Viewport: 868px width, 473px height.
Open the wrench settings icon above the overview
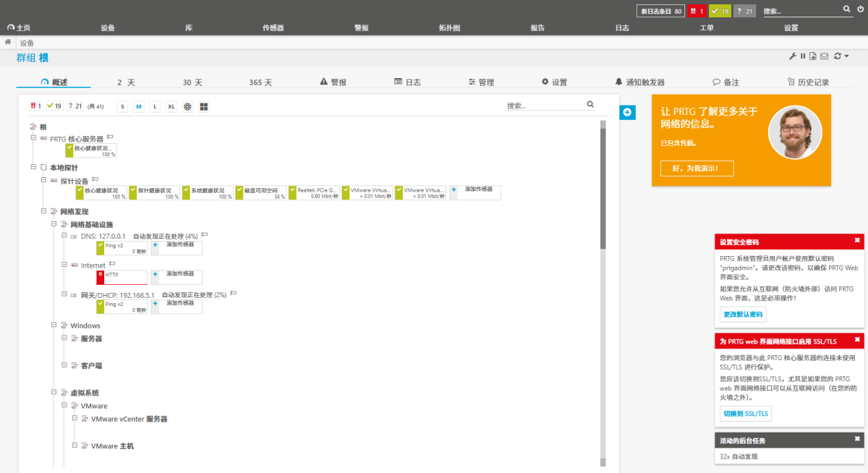(x=792, y=56)
